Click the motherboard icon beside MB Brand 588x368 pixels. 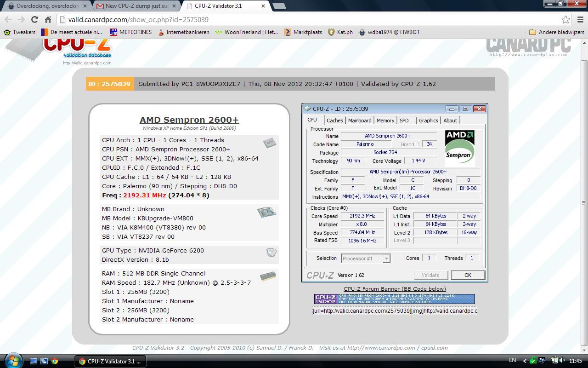tap(266, 212)
